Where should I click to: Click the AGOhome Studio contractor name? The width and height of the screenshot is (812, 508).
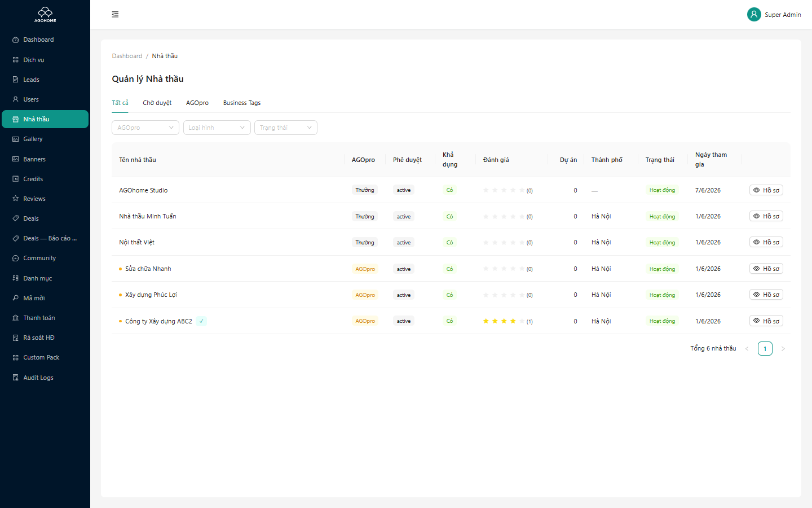click(x=143, y=190)
